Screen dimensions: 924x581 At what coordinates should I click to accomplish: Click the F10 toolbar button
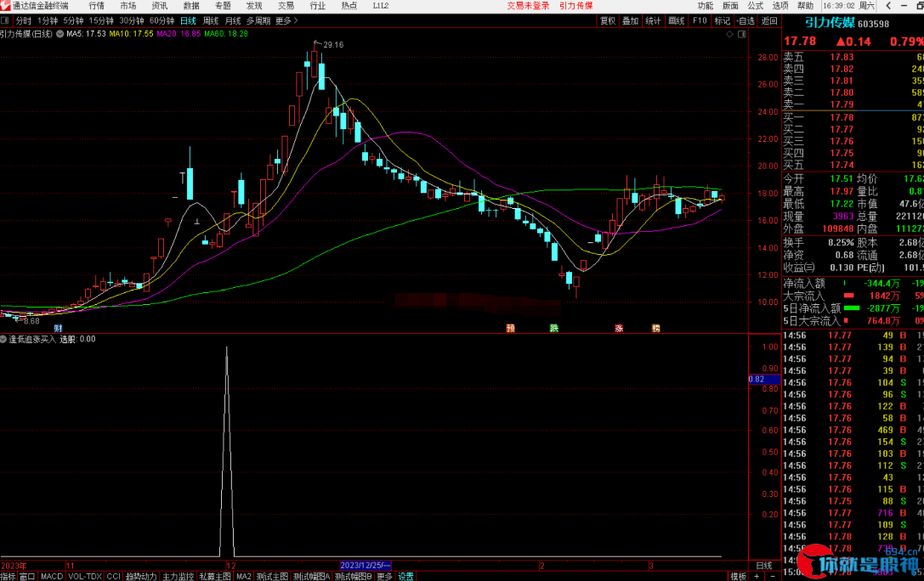700,20
